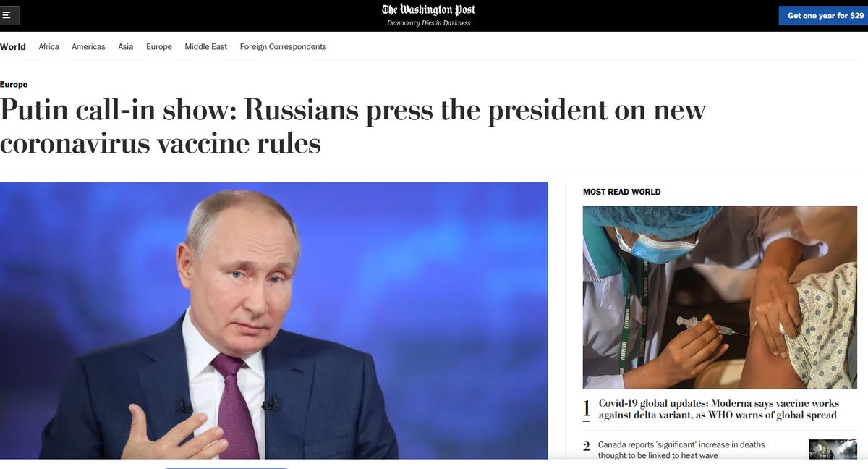Screen dimensions: 868x469
Task: Click The Washington Post logo
Action: (428, 9)
